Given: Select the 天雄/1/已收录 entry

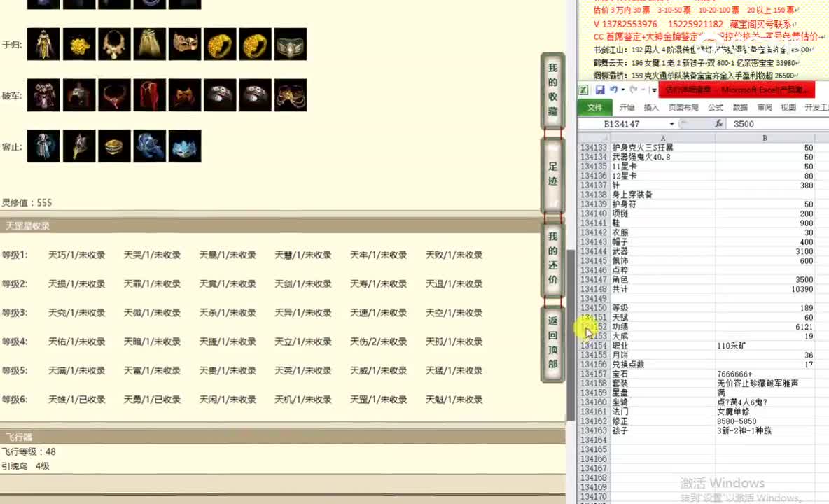Looking at the screenshot, I should (x=76, y=400).
